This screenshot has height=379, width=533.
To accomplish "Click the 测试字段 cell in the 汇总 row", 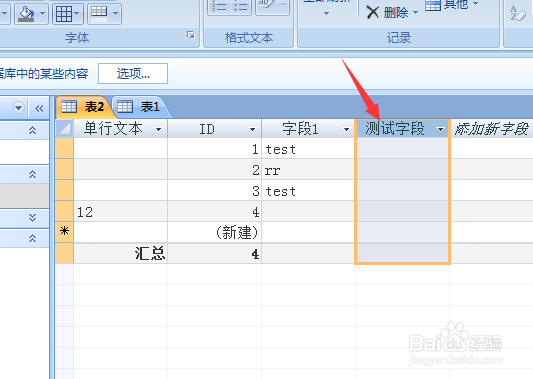I will tap(402, 254).
